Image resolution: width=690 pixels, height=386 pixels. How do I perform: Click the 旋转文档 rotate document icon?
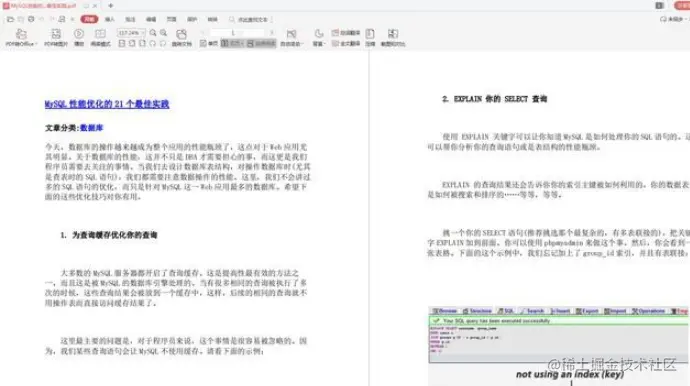pos(181,34)
